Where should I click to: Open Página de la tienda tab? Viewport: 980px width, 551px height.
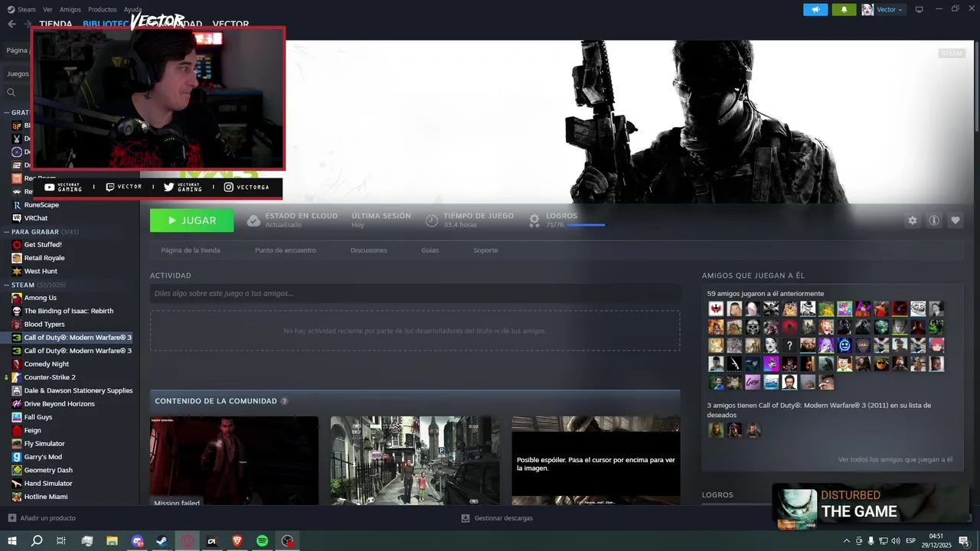tap(191, 250)
